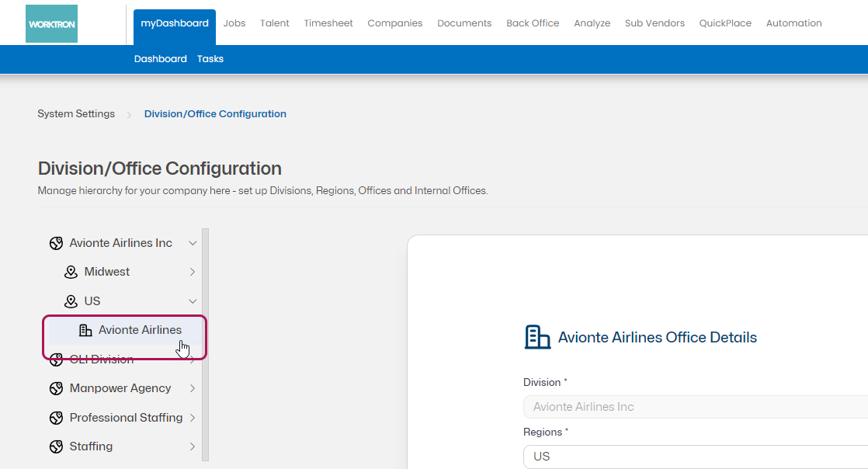Click the globe icon beside OLI Division
Image resolution: width=868 pixels, height=469 pixels.
click(56, 360)
